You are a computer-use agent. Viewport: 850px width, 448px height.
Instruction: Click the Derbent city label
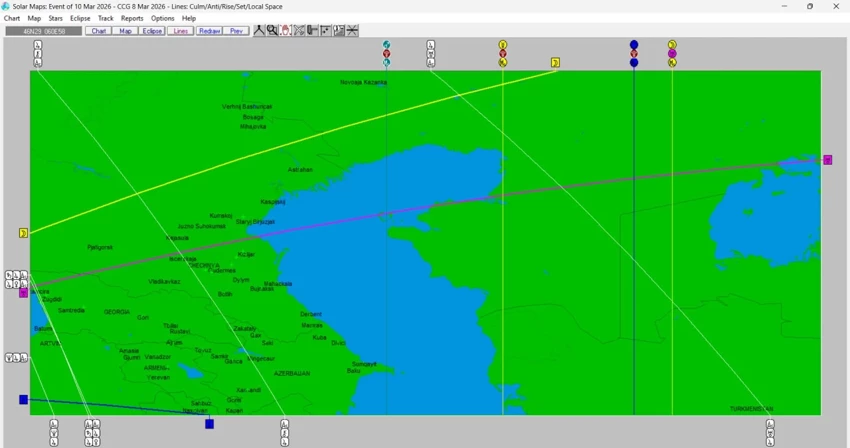point(311,315)
